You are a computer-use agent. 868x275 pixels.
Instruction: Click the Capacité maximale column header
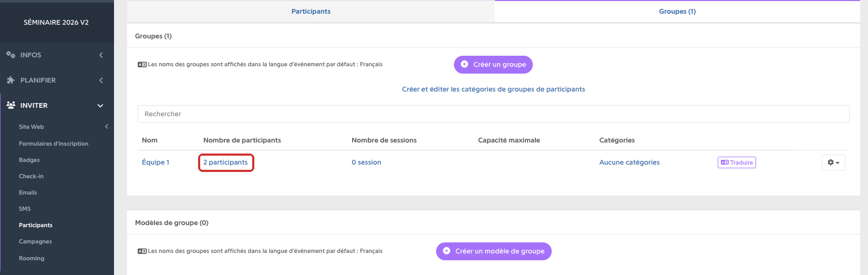(509, 140)
